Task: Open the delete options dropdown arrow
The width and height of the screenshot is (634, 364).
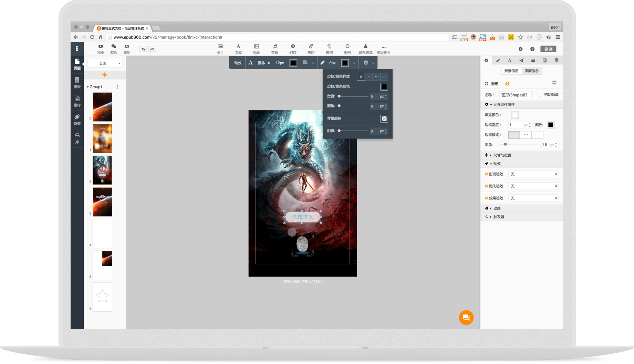Action: click(x=373, y=63)
